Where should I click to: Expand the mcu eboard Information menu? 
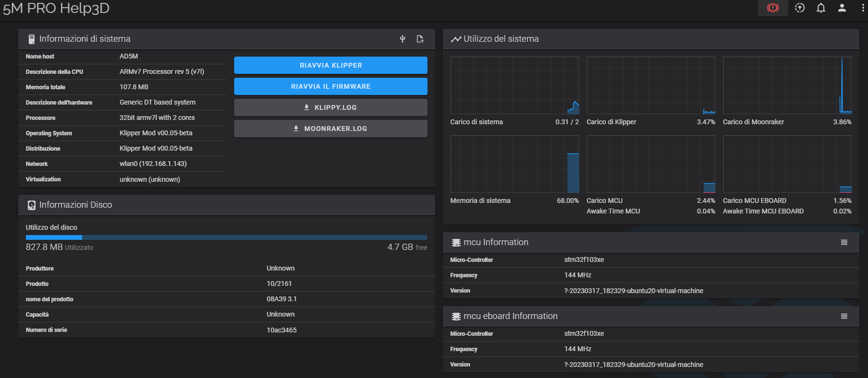(x=844, y=317)
